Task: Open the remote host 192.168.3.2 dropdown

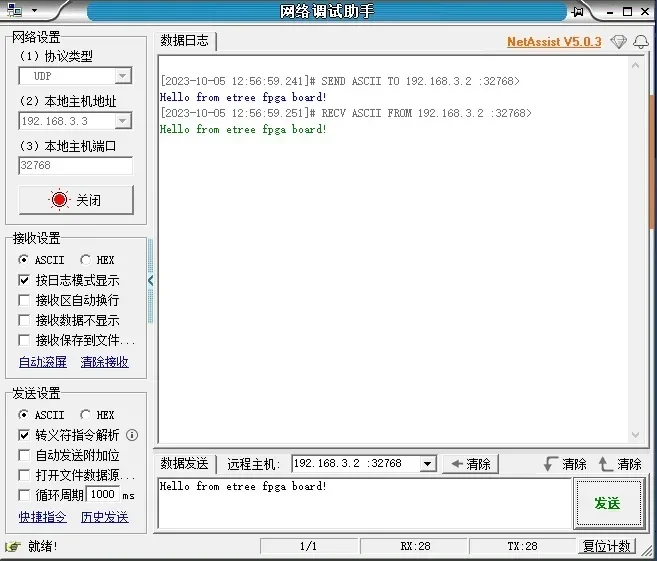Action: (427, 464)
